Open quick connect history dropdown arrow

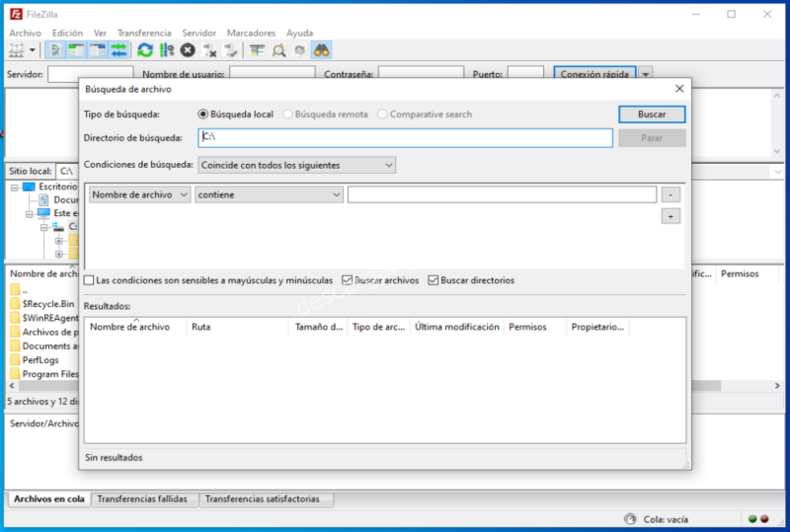(646, 74)
